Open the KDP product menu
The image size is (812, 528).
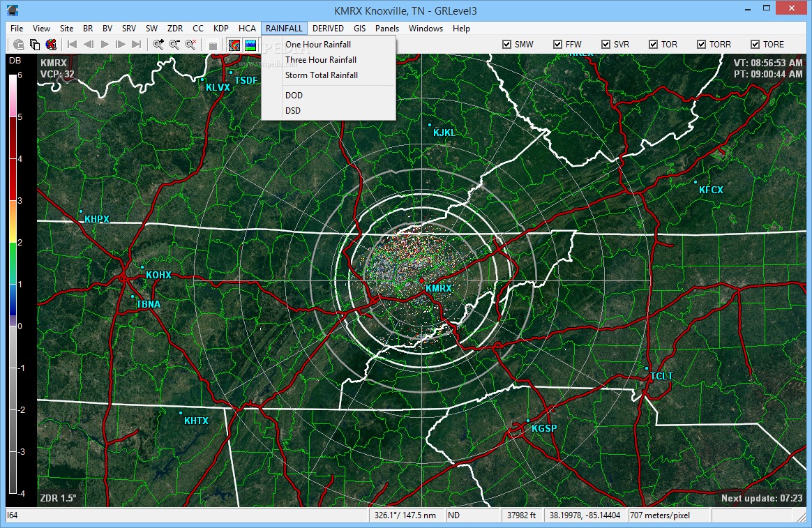(x=221, y=29)
